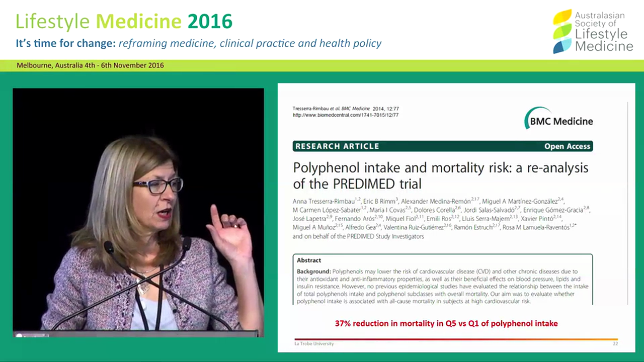The width and height of the screenshot is (644, 362).
Task: Click the bold 'Background:' label in the abstract
Action: 313,271
